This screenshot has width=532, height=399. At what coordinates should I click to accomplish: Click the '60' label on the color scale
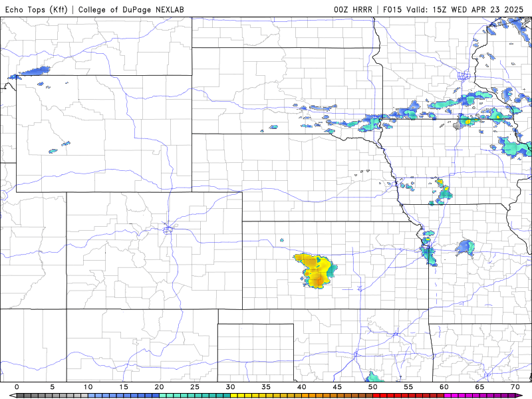[x=444, y=387]
